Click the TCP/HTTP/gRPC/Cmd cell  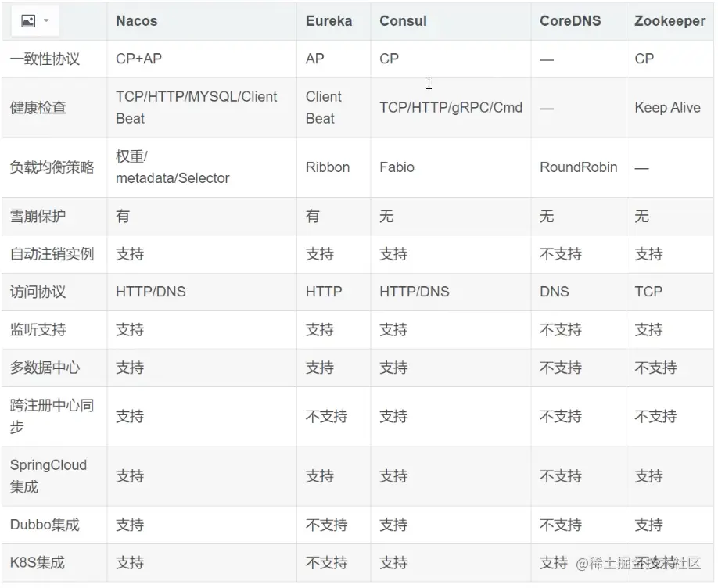[x=451, y=108]
